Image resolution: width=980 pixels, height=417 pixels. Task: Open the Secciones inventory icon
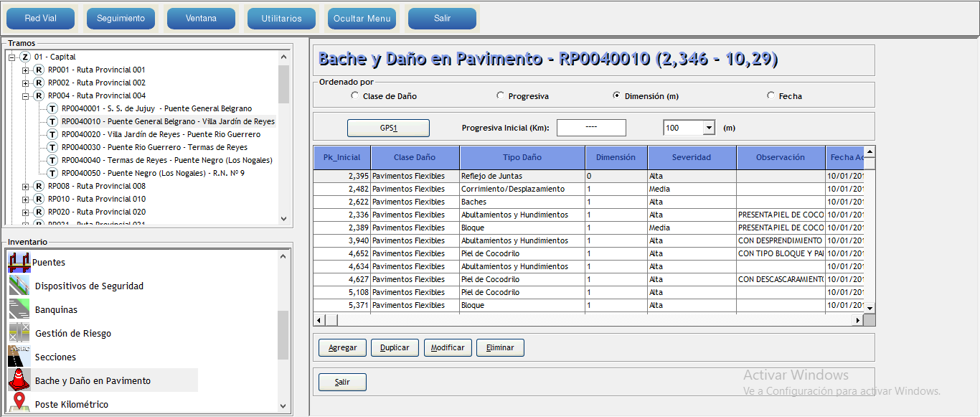(19, 357)
